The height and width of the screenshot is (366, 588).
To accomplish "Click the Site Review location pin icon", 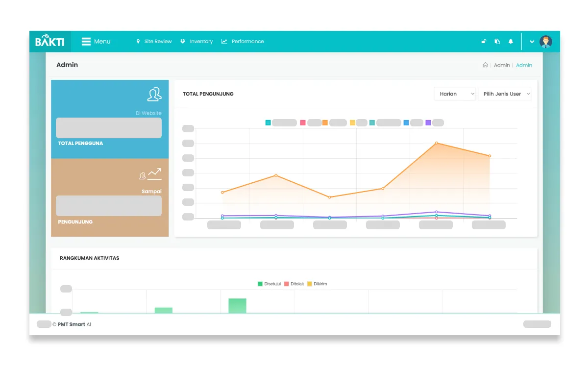I will point(138,41).
